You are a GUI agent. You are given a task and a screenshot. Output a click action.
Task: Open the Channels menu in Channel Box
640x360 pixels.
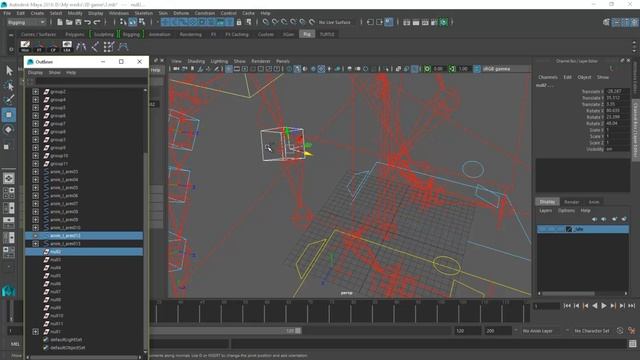(x=548, y=77)
